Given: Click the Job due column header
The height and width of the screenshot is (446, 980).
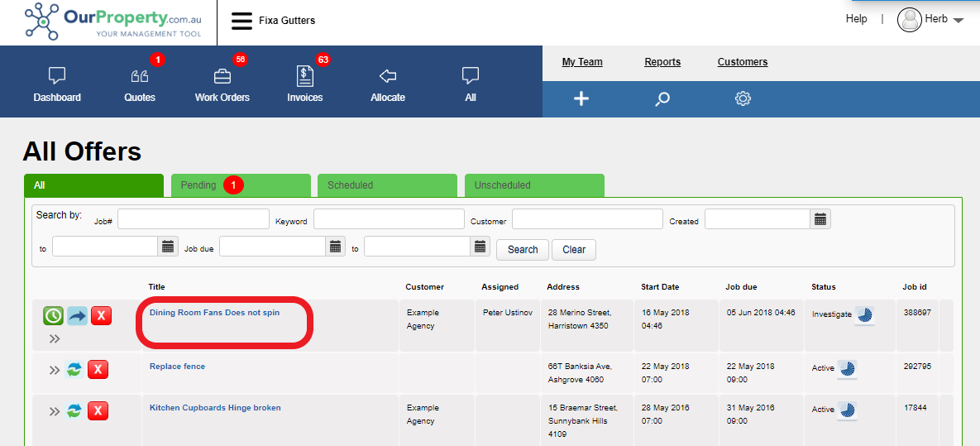Looking at the screenshot, I should 741,287.
